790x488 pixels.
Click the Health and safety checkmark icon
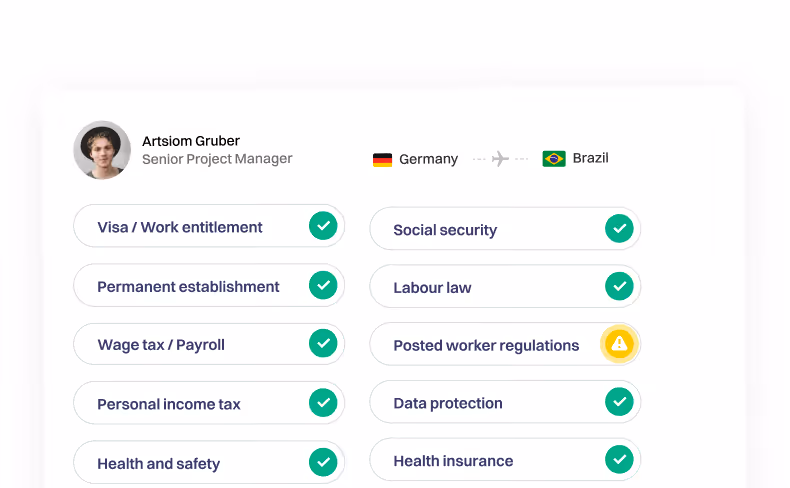coord(322,462)
